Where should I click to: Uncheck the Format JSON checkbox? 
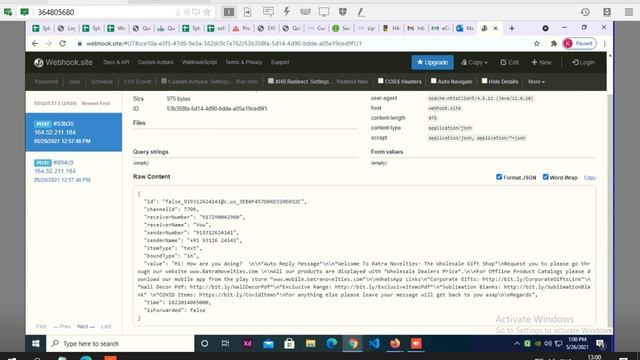click(499, 177)
